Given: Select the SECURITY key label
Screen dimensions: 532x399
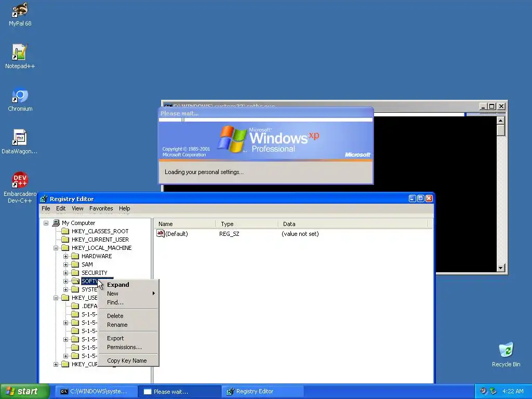Looking at the screenshot, I should coord(95,273).
